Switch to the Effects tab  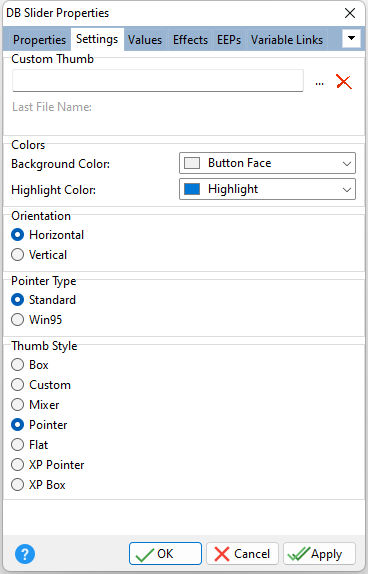[190, 40]
